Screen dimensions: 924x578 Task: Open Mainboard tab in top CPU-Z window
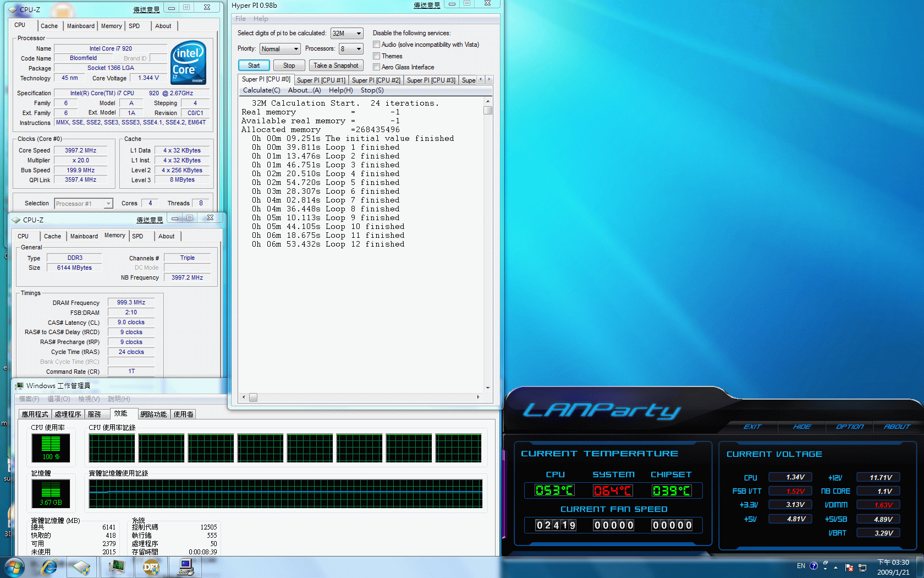coord(81,26)
